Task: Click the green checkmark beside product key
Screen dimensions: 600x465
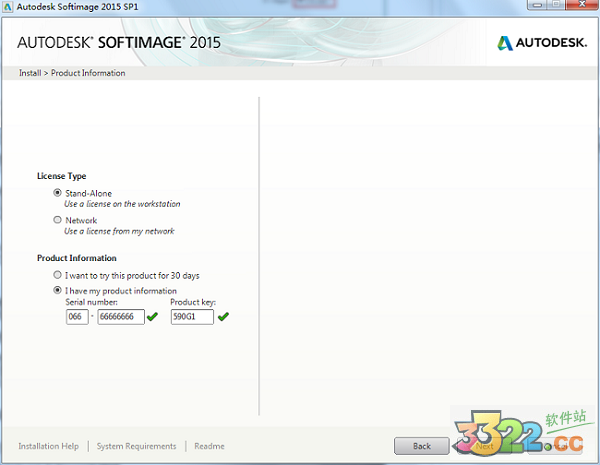Action: (223, 317)
